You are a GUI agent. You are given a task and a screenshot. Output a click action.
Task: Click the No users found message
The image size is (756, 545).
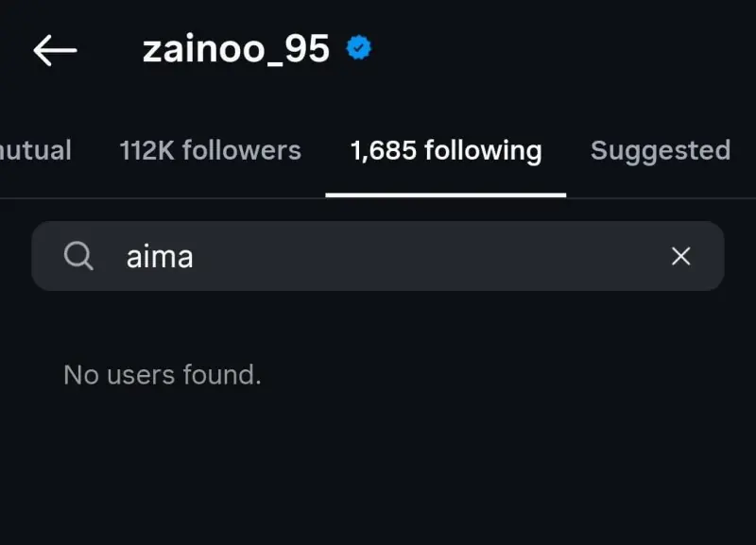pyautogui.click(x=162, y=375)
